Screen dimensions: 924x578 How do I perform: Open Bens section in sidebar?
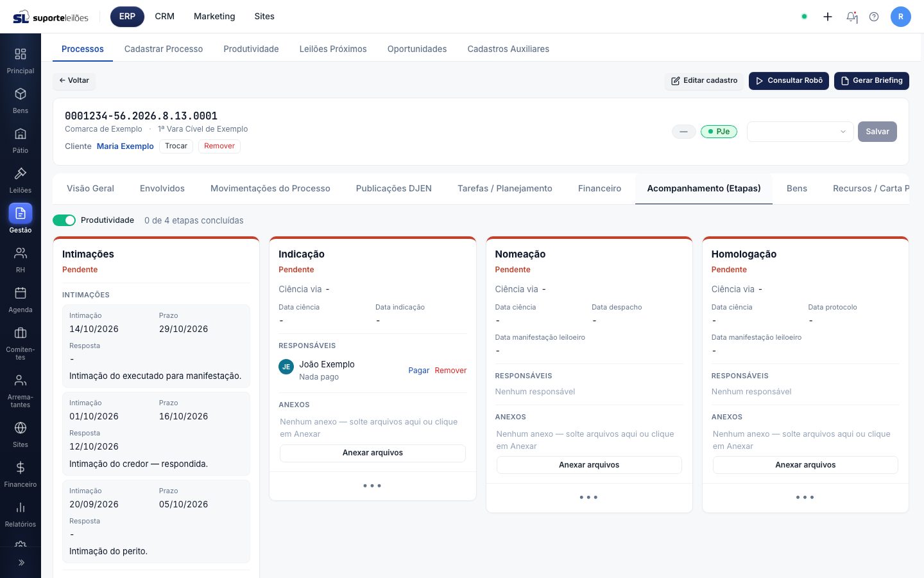pos(21,101)
